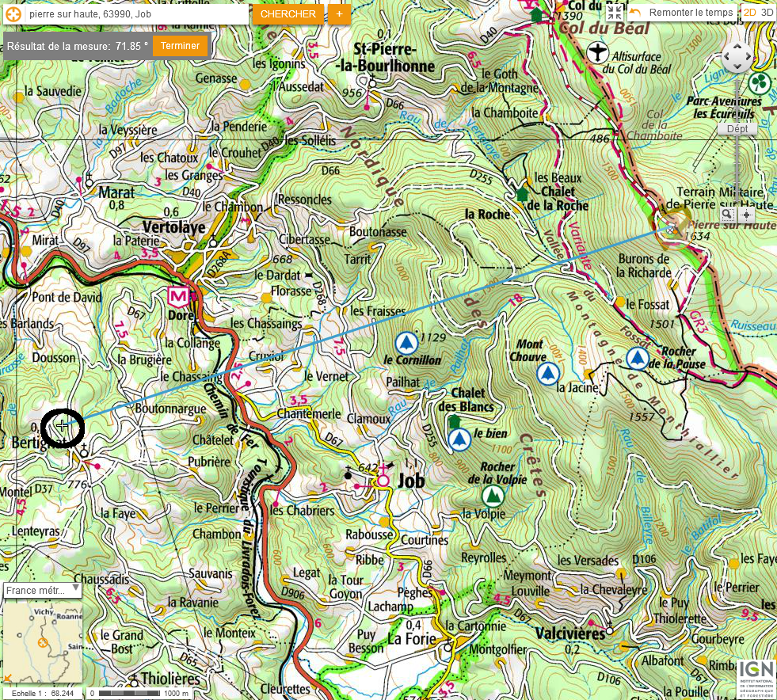777x700 pixels.
Task: Expand advanced search with the plus button
Action: 339,14
